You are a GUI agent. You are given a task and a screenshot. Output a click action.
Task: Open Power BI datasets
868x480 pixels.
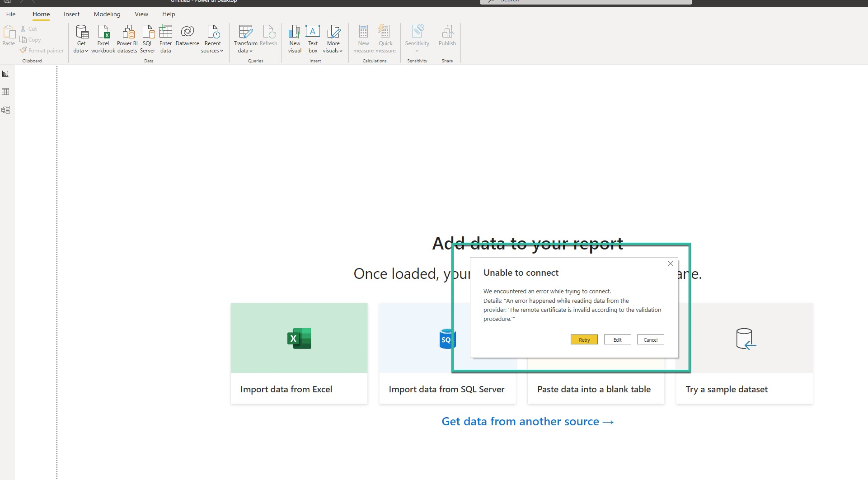[x=127, y=39]
